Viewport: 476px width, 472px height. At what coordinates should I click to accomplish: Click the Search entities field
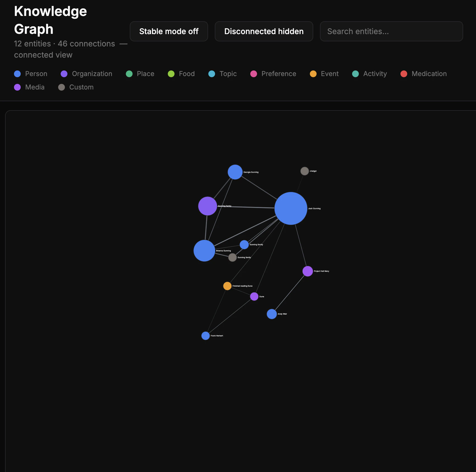[x=391, y=31]
